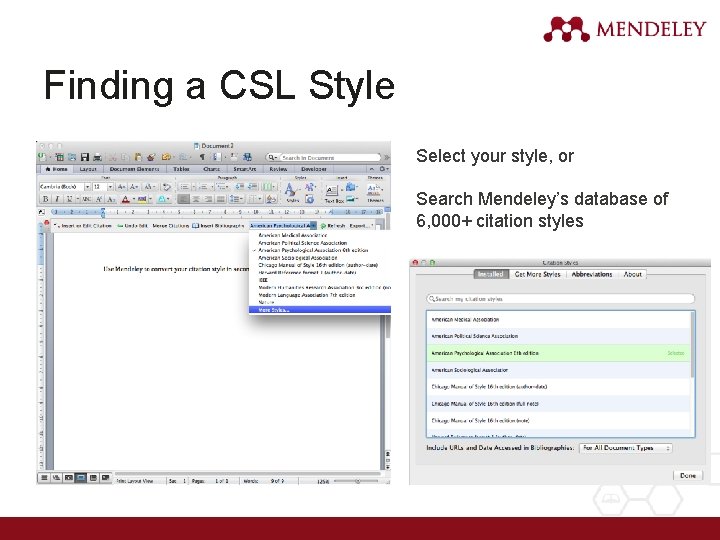Click the Superscript button

click(x=99, y=199)
